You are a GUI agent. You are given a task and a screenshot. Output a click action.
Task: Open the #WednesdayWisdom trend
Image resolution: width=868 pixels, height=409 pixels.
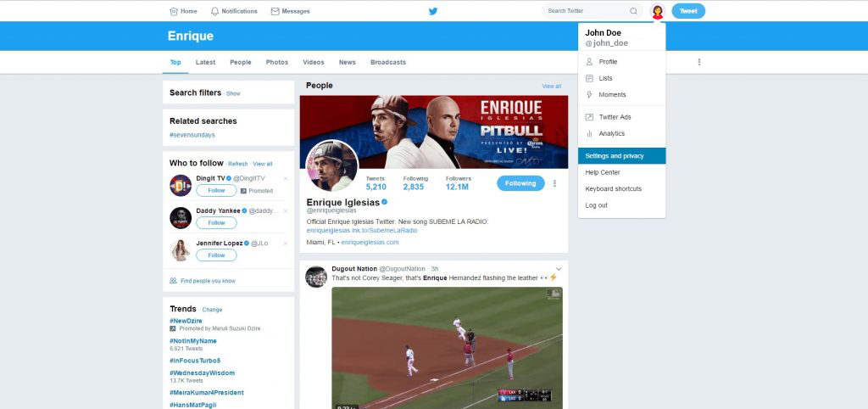click(x=202, y=373)
